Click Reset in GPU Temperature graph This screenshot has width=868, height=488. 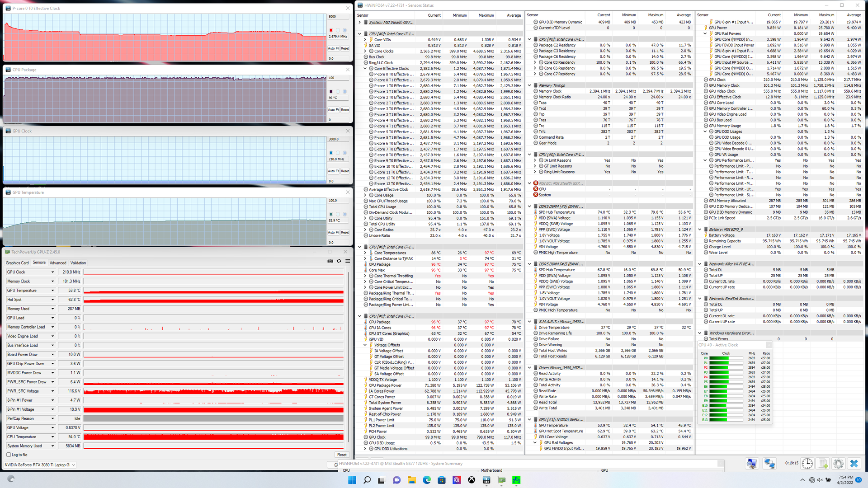pyautogui.click(x=345, y=233)
